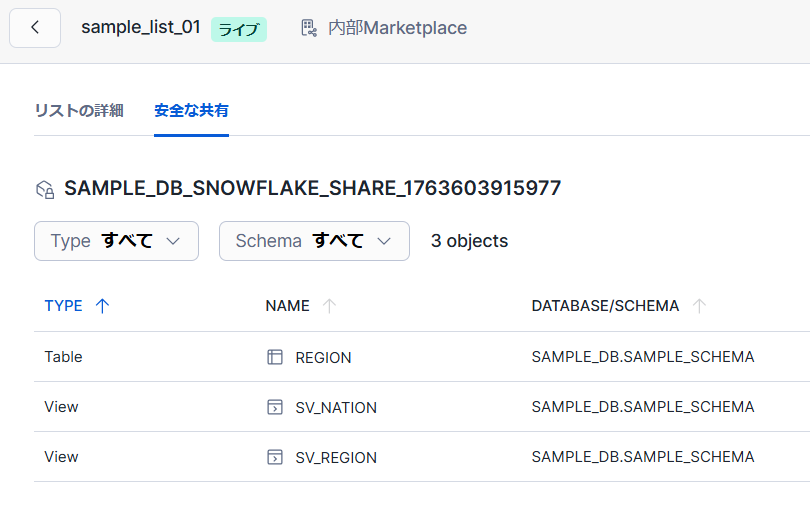Toggle sort arrow on TYPE column
The width and height of the screenshot is (810, 523).
click(102, 306)
